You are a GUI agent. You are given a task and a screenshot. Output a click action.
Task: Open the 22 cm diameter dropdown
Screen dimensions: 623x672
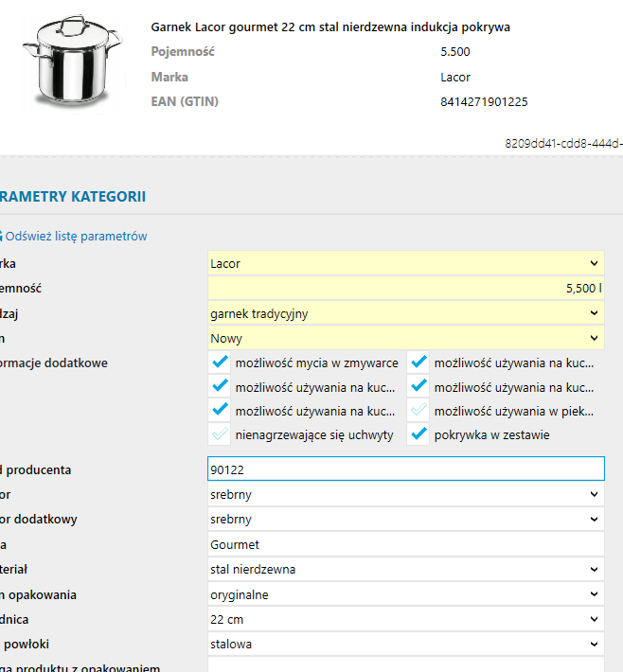coord(405,619)
